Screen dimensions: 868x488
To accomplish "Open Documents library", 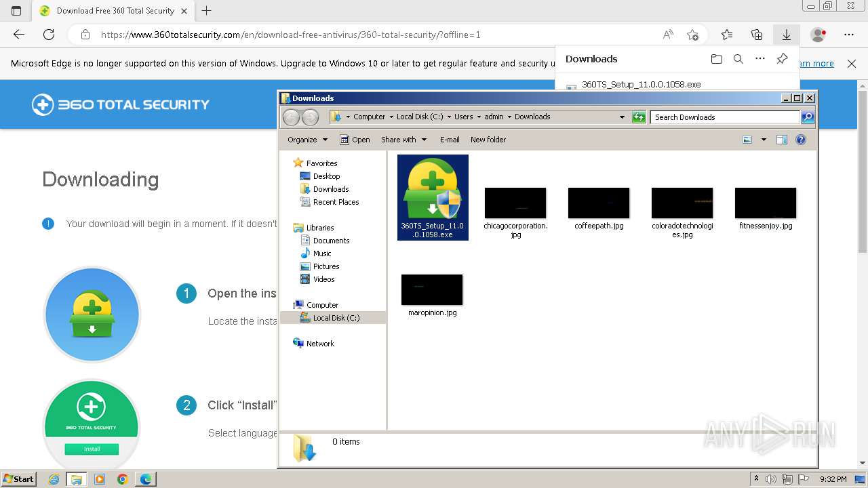I will click(325, 241).
